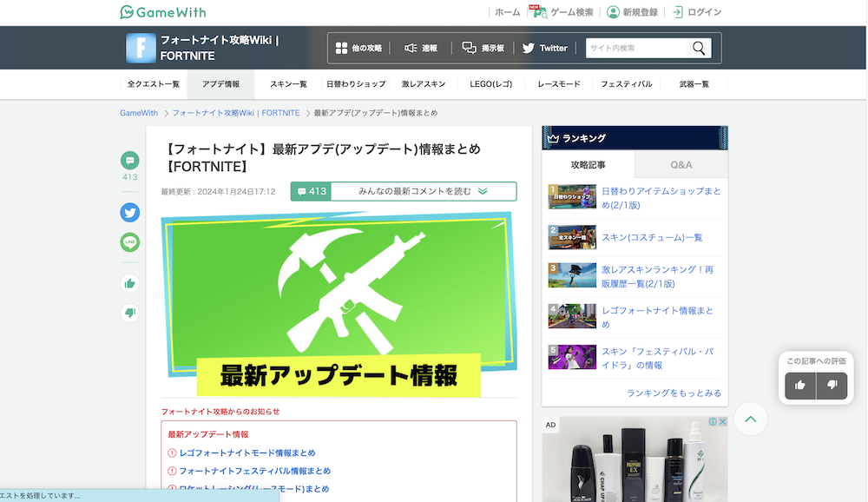The image size is (868, 502).
Task: Open レゴフォートナイトモード情報まとめ notice link
Action: tap(247, 453)
